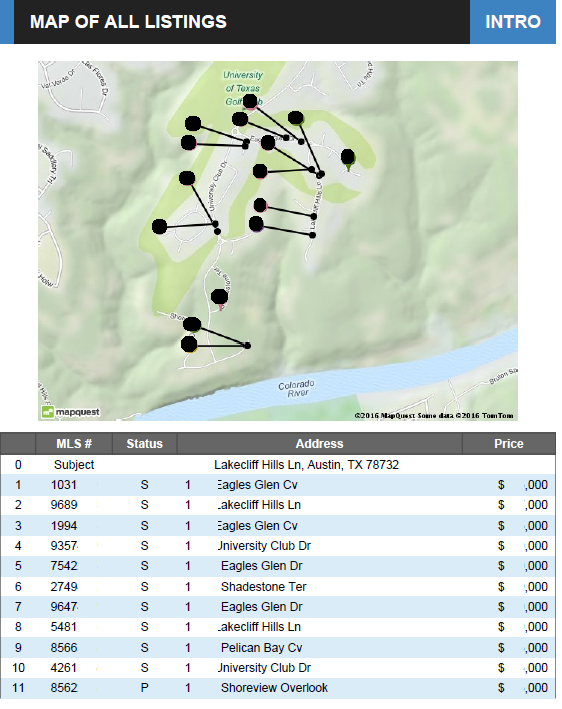Sort by the Status column header
Image resolution: width=562 pixels, height=709 pixels.
(144, 444)
